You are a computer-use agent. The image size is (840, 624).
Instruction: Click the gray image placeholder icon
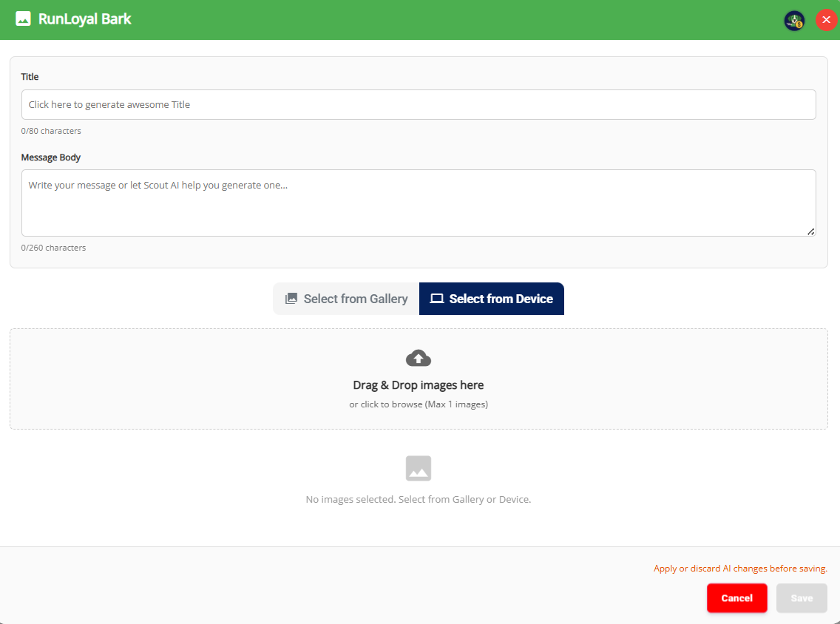(x=419, y=468)
